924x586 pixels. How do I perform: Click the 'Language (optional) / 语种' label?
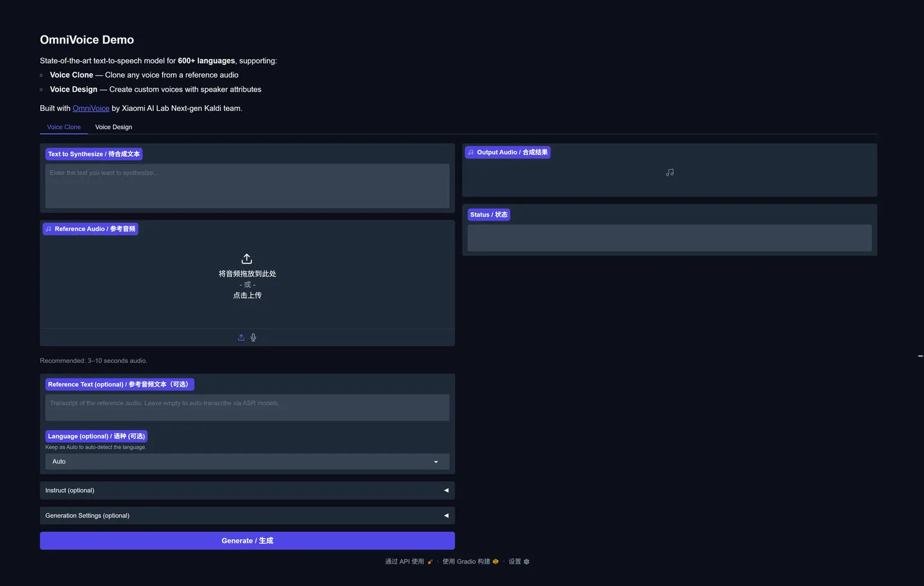click(x=96, y=436)
